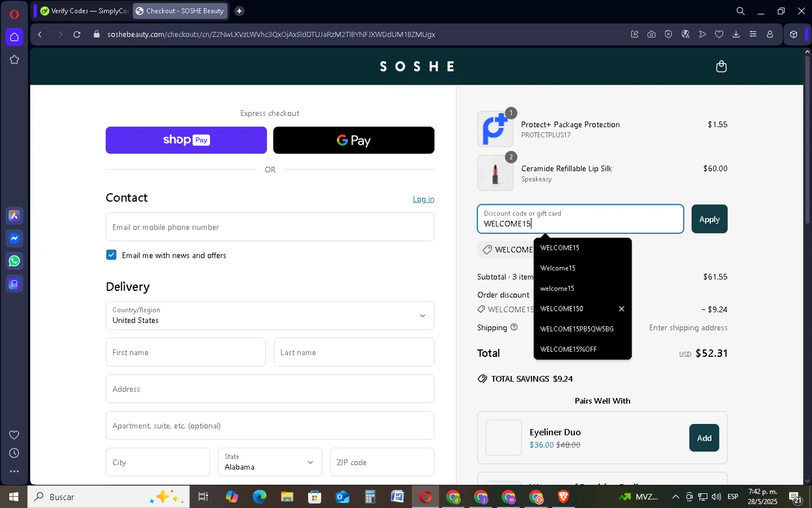812x508 pixels.
Task: Open Brave browser from taskbar
Action: 564,497
